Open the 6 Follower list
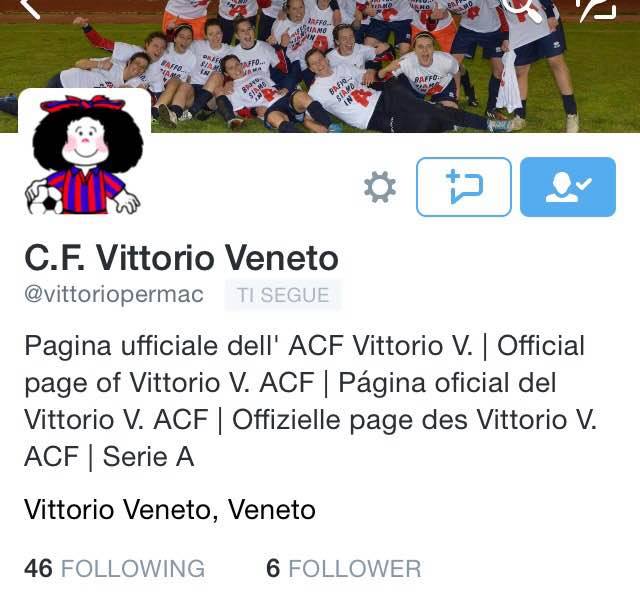Viewport: 640px width, 600px height. coord(343,568)
